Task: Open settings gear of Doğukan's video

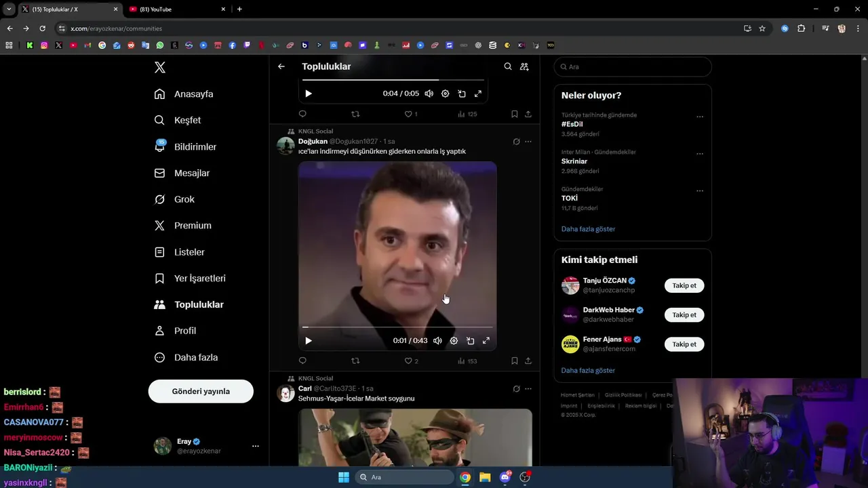Action: click(x=454, y=341)
